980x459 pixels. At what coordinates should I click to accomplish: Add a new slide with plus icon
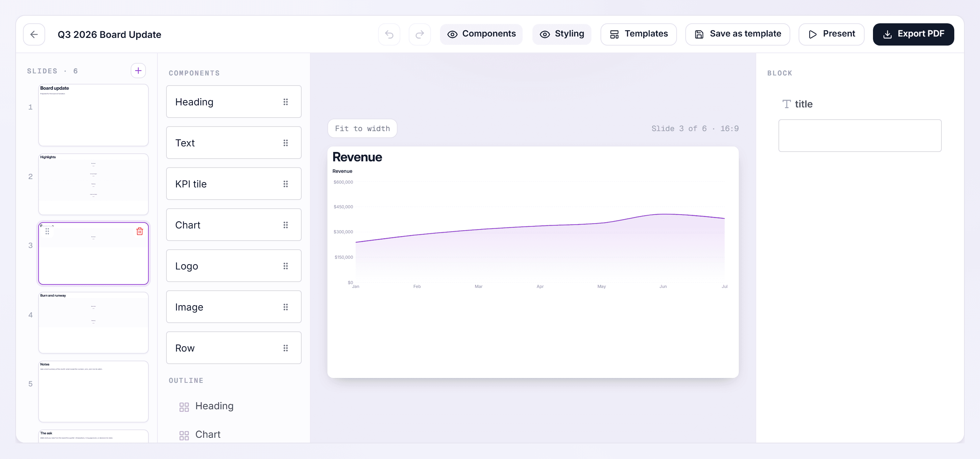tap(138, 71)
